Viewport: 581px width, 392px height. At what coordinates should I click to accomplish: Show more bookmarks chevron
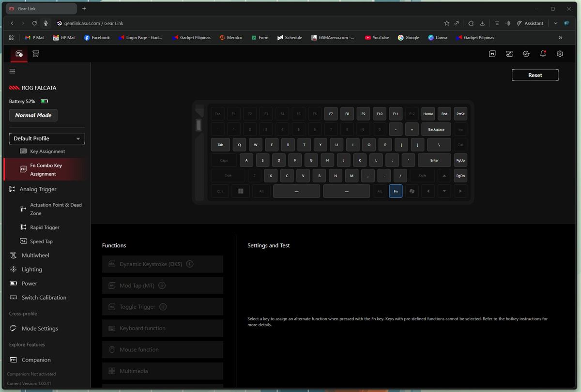point(560,37)
